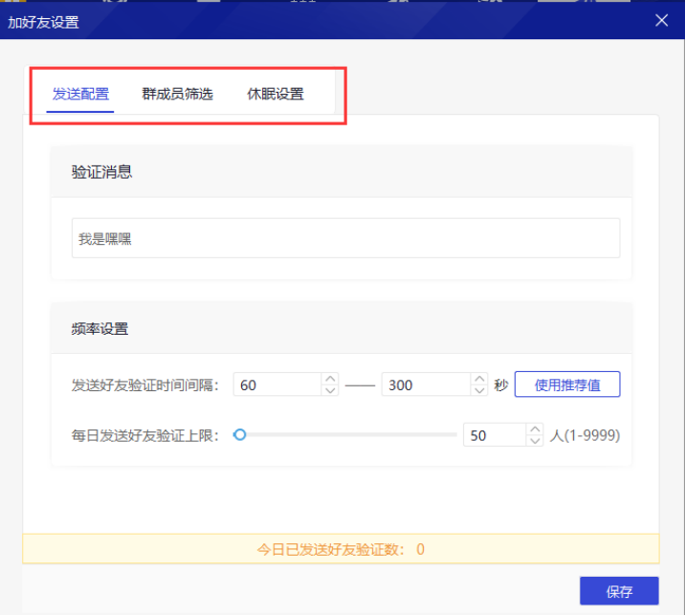This screenshot has width=685, height=616.
Task: Decrease the minimum interval value of 60
Action: click(x=330, y=390)
